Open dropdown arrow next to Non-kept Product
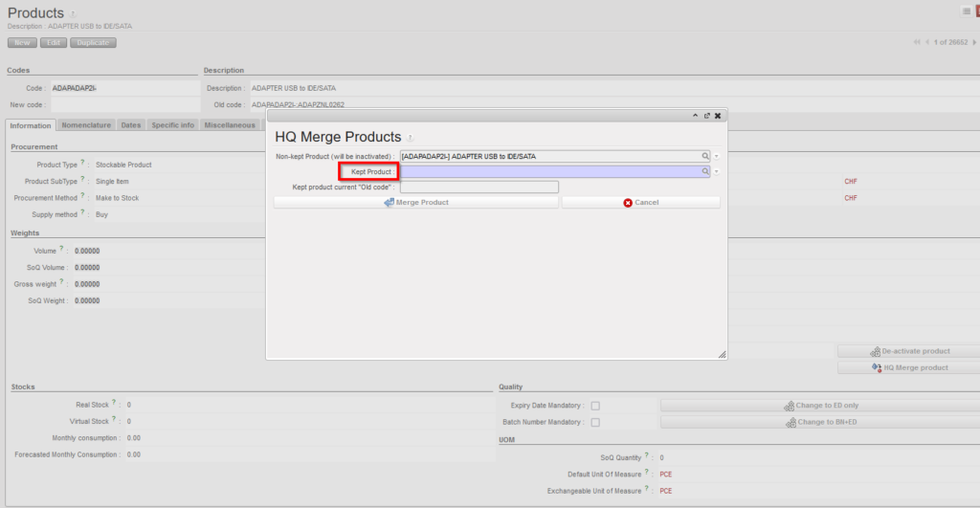The image size is (980, 508). [717, 156]
